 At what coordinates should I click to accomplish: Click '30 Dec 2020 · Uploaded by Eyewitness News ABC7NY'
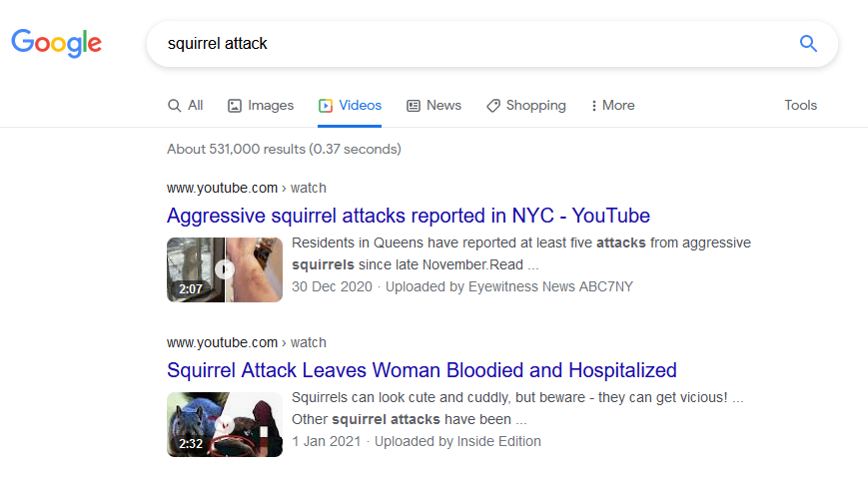(x=462, y=286)
